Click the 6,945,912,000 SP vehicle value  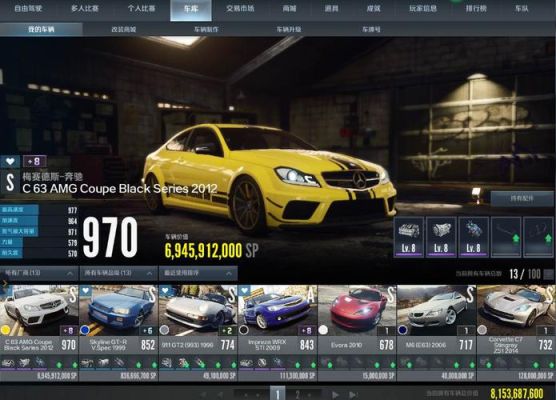[211, 250]
